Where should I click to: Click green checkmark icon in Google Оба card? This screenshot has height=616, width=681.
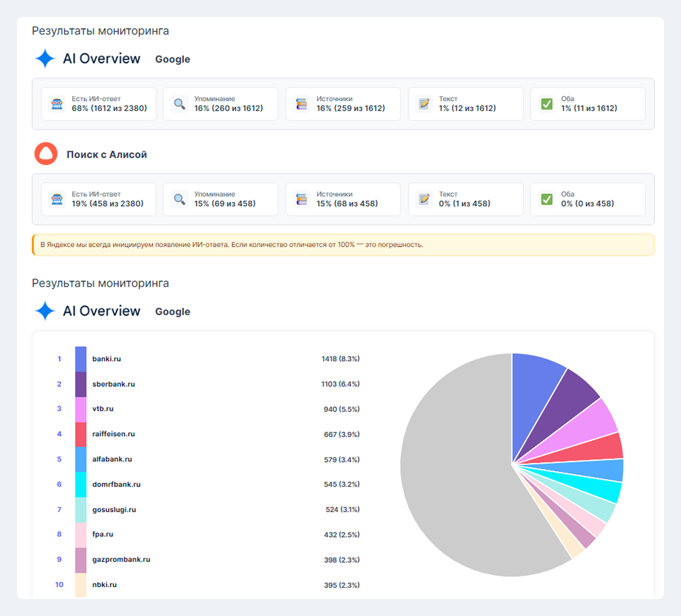[x=547, y=104]
